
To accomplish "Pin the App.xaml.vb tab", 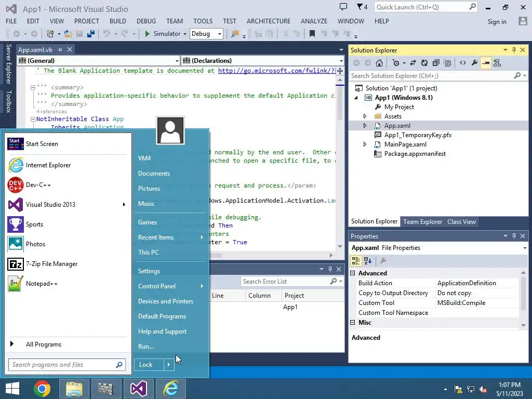I will (x=60, y=49).
